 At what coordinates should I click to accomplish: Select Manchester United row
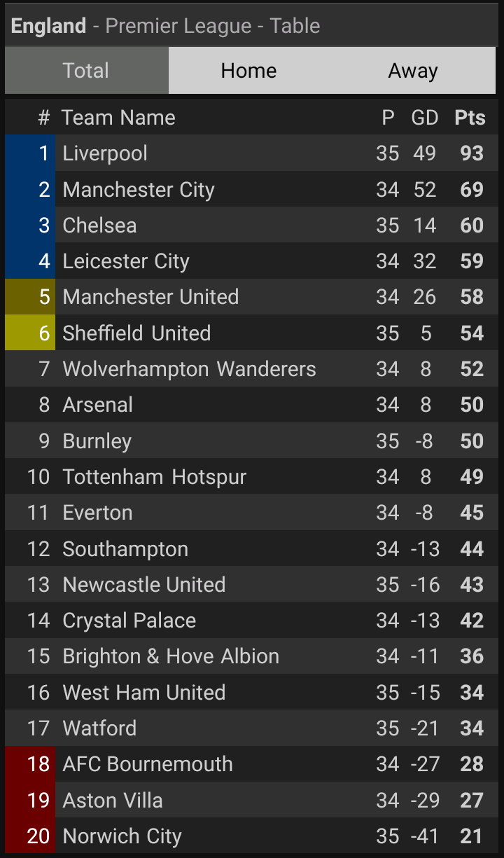(x=150, y=297)
